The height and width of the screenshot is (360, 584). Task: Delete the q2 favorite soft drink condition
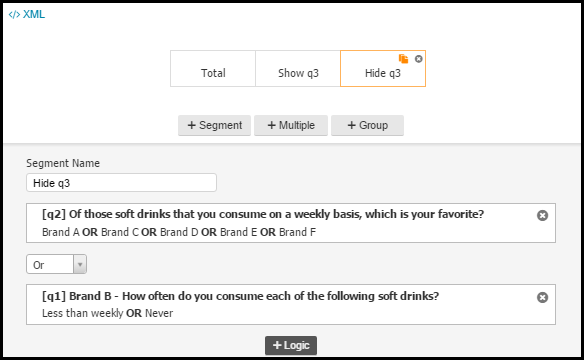coord(542,215)
